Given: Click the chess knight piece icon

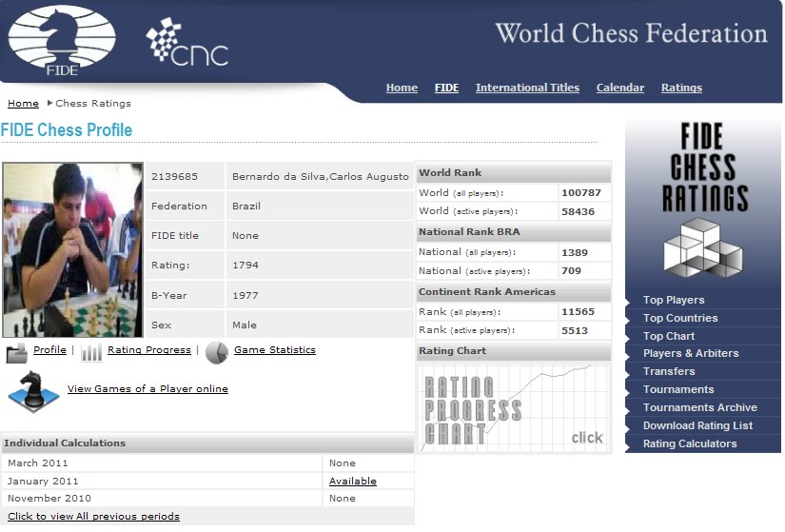Looking at the screenshot, I should pyautogui.click(x=33, y=391).
